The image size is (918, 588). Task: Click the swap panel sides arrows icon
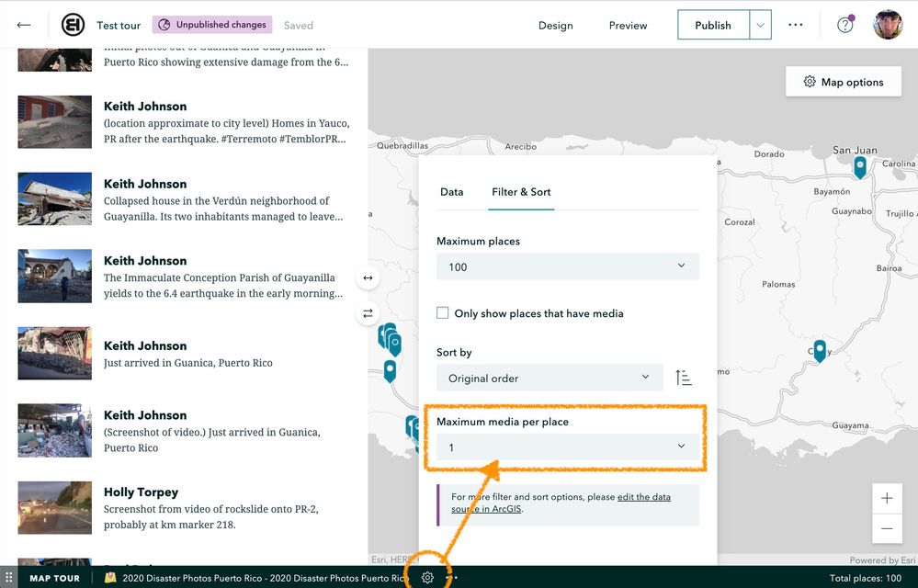tap(368, 313)
